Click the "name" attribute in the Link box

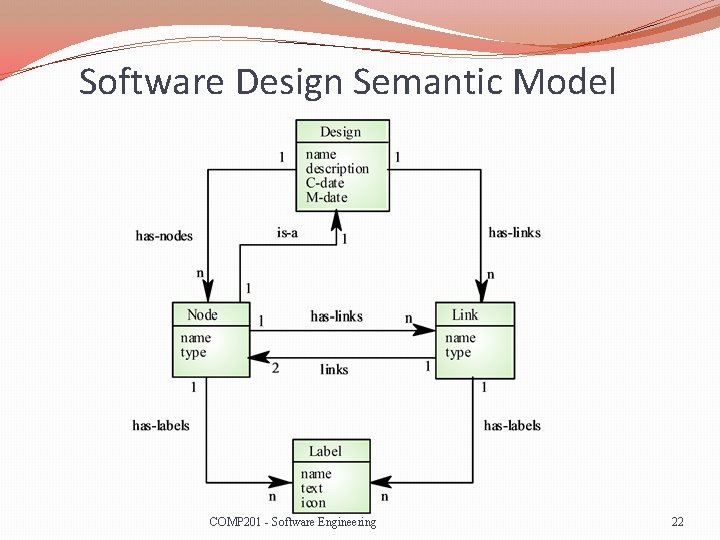point(460,338)
